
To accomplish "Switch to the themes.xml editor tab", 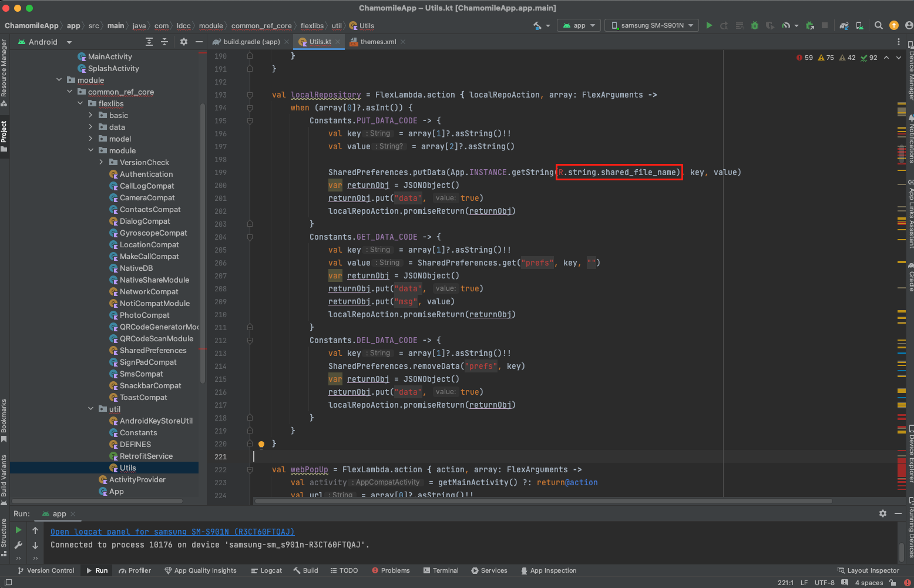I will click(x=378, y=42).
